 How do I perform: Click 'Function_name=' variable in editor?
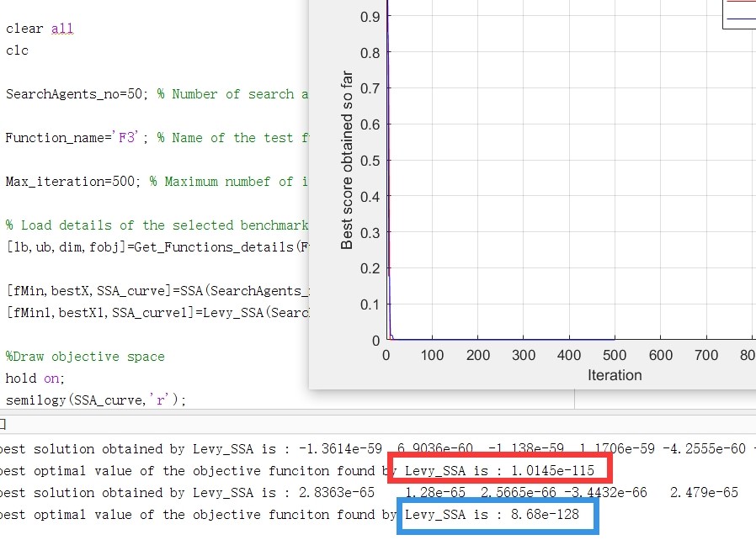(58, 138)
